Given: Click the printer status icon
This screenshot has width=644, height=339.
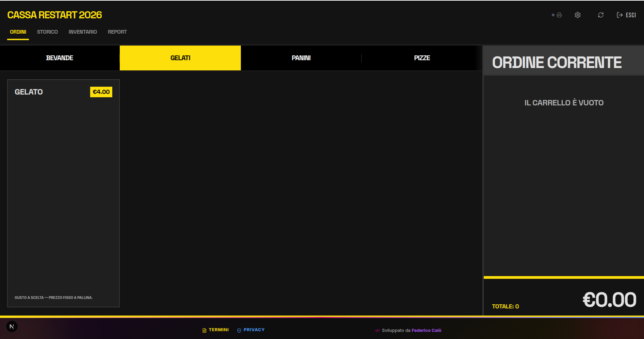Looking at the screenshot, I should (x=559, y=15).
